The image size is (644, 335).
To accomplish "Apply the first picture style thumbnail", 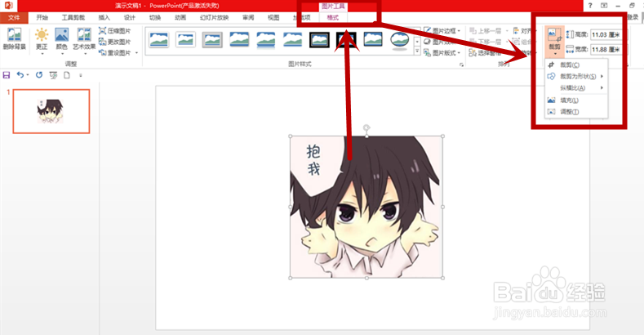I will [159, 40].
